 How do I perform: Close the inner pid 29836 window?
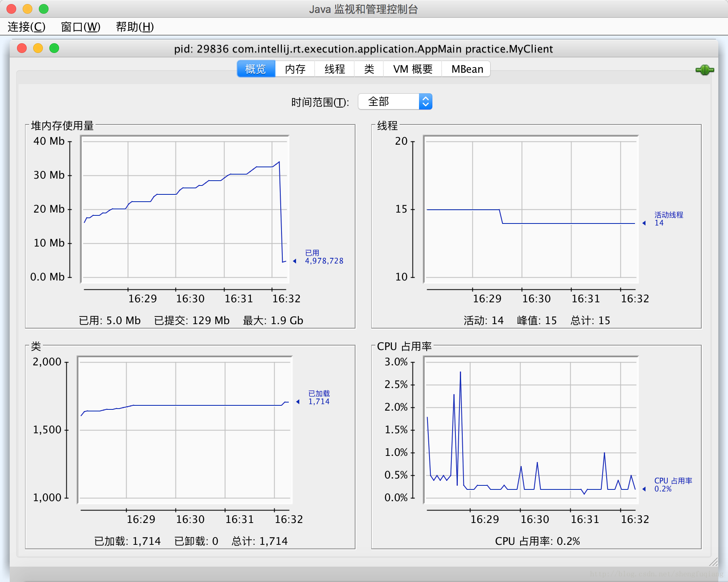coord(22,48)
